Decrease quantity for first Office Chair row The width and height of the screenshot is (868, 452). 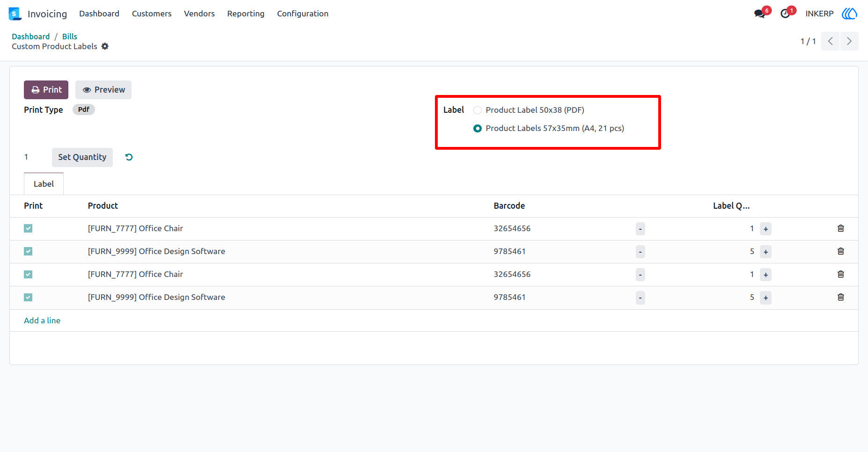pyautogui.click(x=640, y=229)
